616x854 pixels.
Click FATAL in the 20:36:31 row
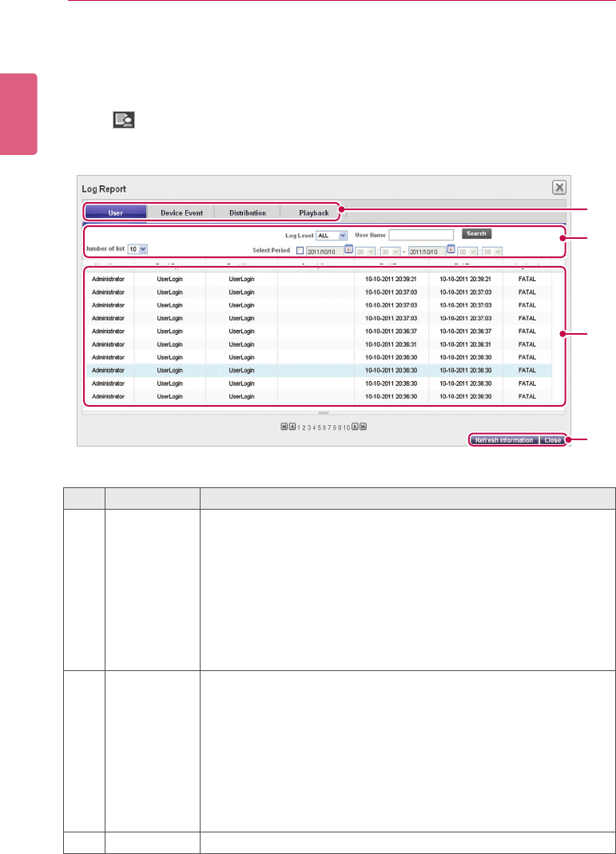(527, 344)
